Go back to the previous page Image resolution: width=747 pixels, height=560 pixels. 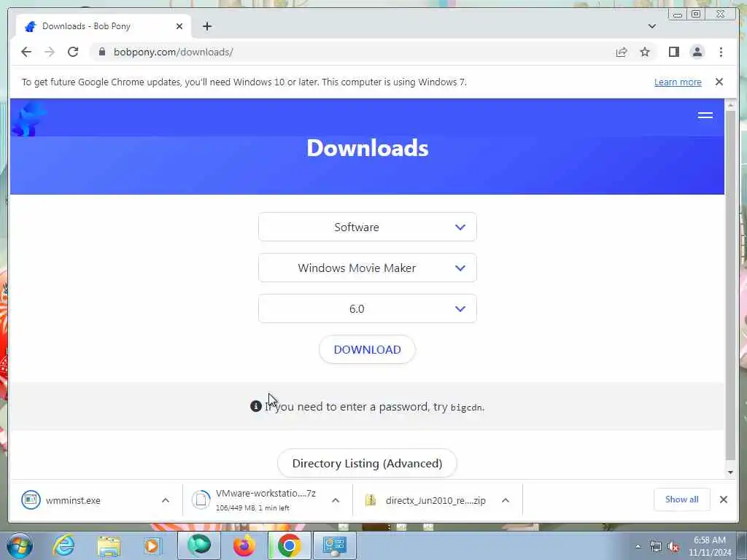[x=26, y=52]
